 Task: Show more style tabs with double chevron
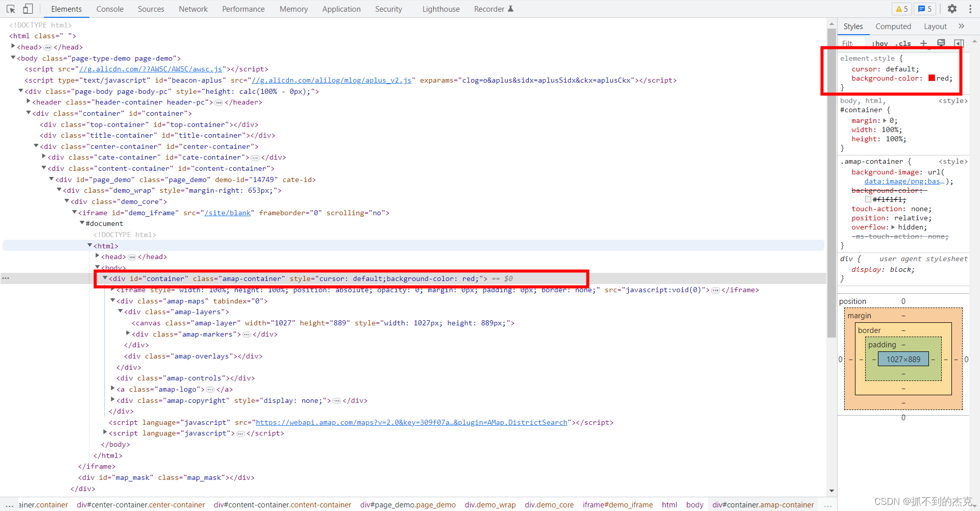point(962,26)
